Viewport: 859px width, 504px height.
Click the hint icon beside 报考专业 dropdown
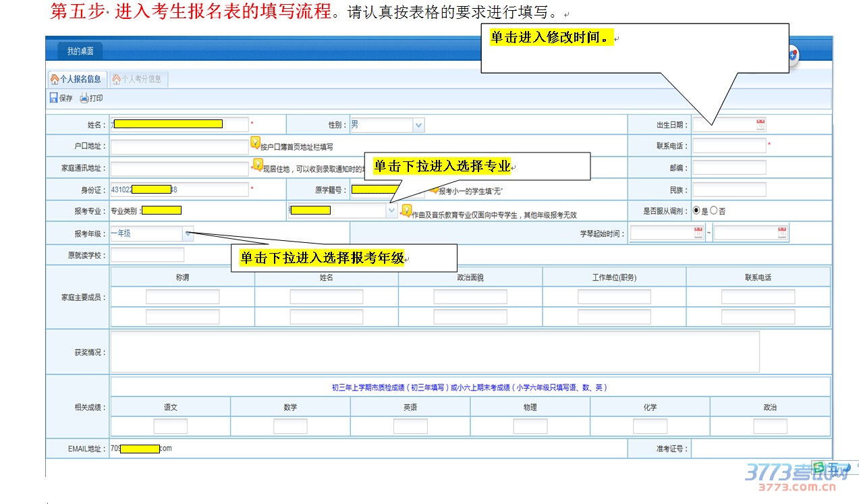[x=406, y=211]
